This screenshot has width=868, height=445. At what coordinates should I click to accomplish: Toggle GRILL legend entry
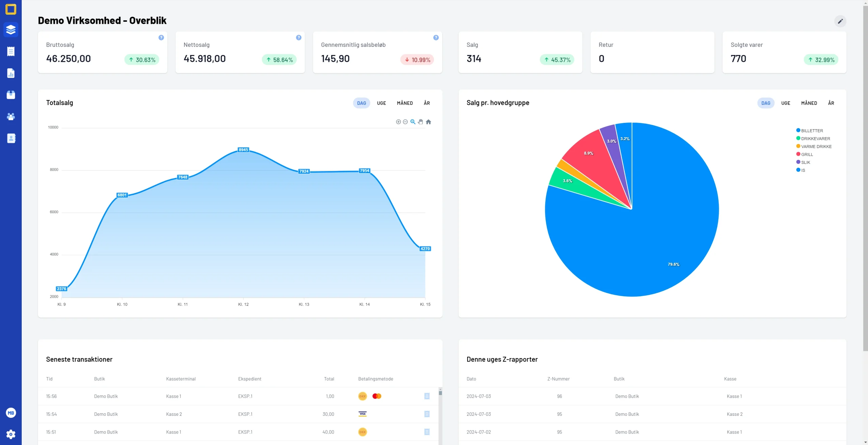[x=805, y=154]
